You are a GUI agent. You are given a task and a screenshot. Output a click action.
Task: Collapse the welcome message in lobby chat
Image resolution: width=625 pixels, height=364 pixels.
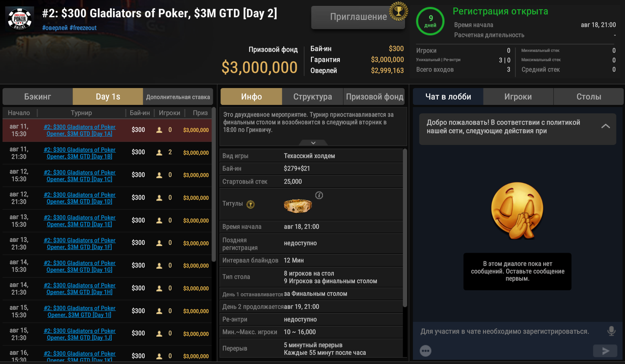coord(605,126)
